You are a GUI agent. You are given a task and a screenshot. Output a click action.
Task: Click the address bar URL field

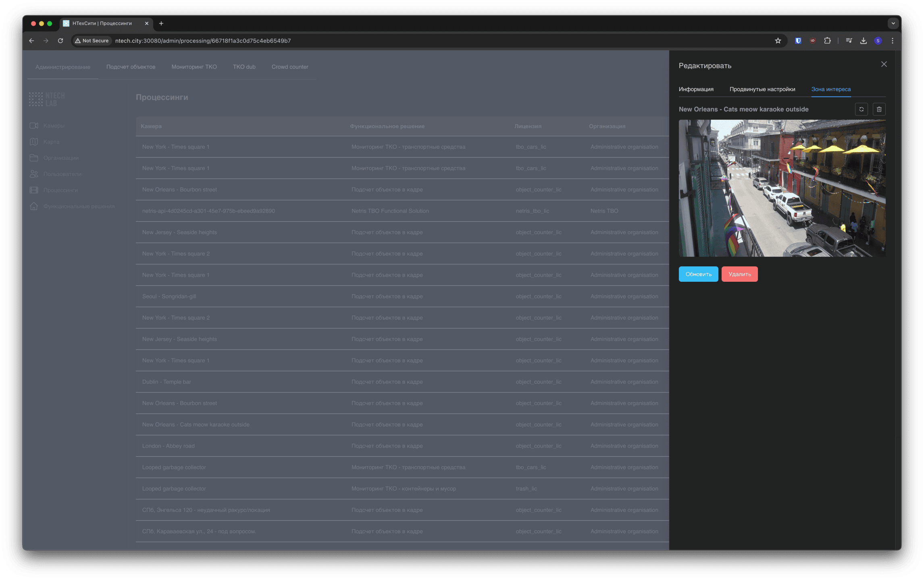tap(363, 41)
